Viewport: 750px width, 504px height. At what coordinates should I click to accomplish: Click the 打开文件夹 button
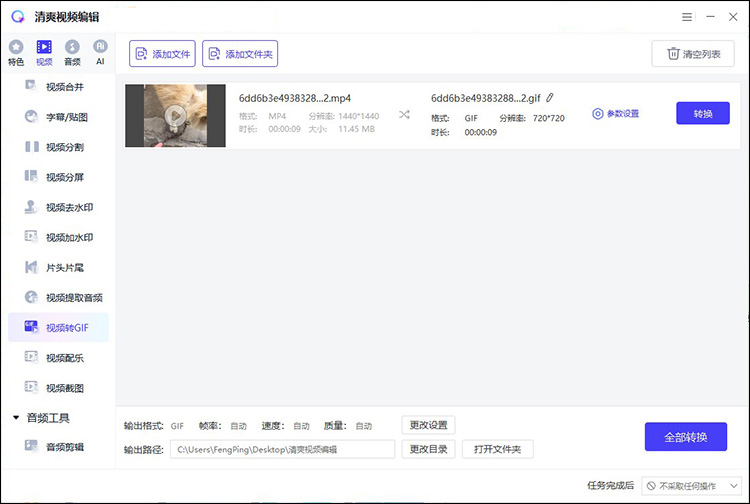click(x=497, y=449)
